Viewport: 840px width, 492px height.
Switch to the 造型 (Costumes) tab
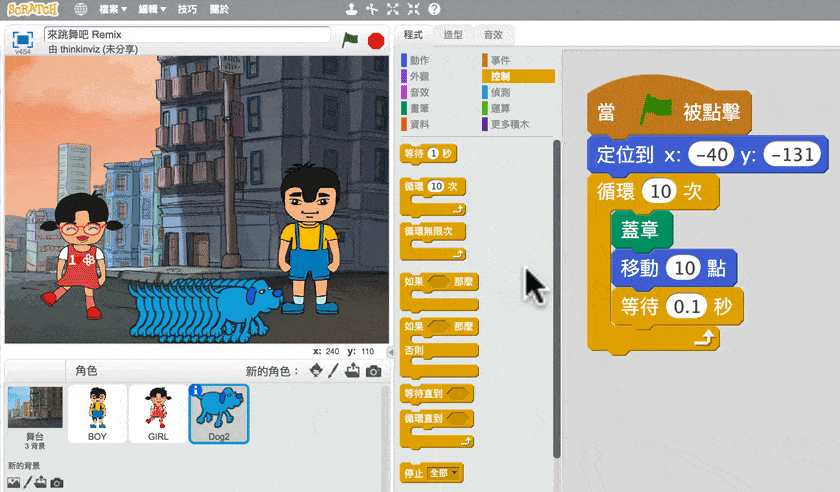(453, 35)
